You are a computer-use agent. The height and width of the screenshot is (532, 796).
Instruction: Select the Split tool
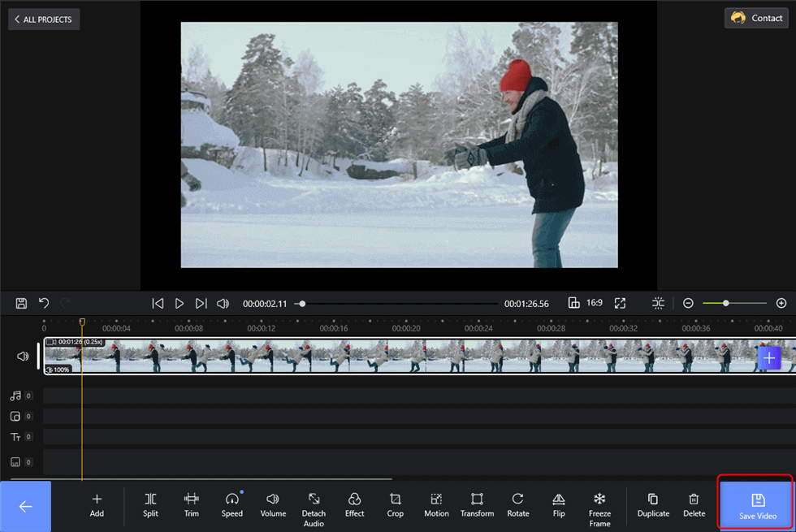[x=150, y=505]
